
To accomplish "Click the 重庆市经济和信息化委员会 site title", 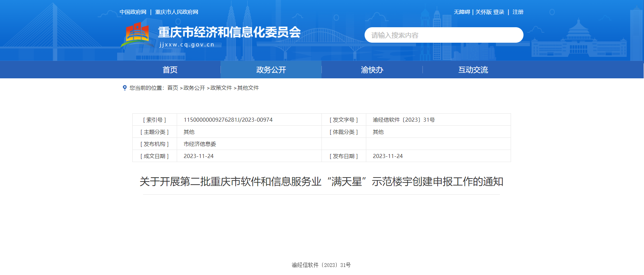I will (229, 32).
